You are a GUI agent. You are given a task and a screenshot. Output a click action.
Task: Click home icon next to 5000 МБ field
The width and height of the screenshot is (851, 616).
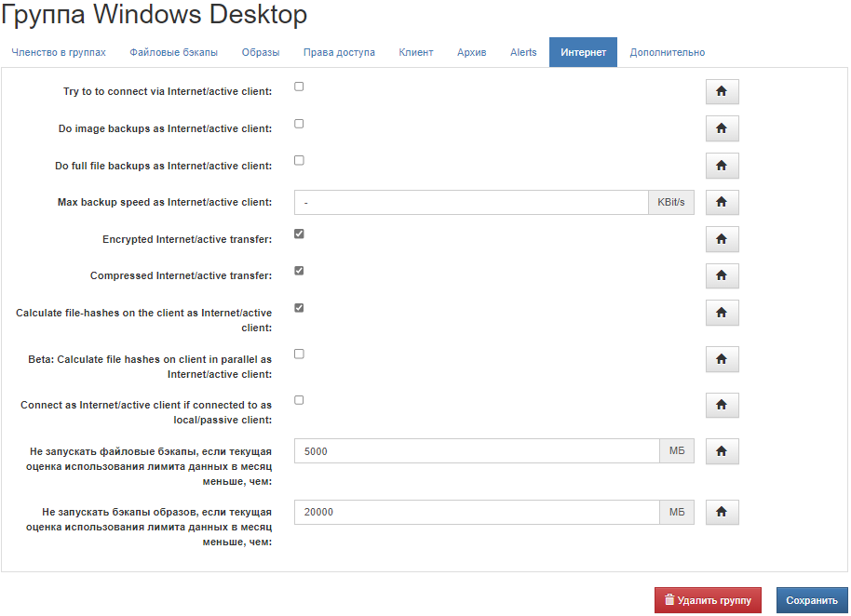[722, 451]
